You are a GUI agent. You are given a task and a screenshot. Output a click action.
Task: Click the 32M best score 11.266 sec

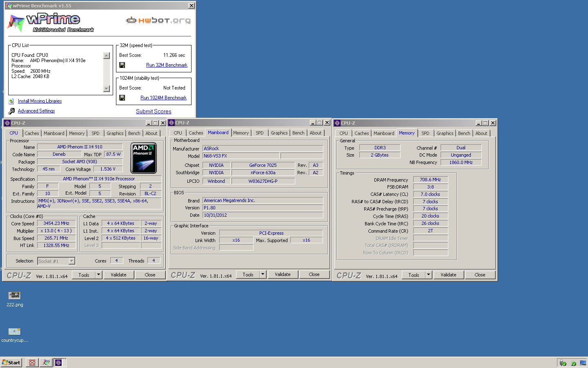174,55
